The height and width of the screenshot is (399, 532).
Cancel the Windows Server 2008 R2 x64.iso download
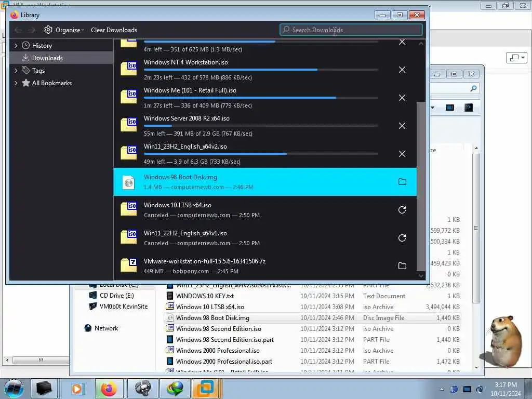coord(402,126)
